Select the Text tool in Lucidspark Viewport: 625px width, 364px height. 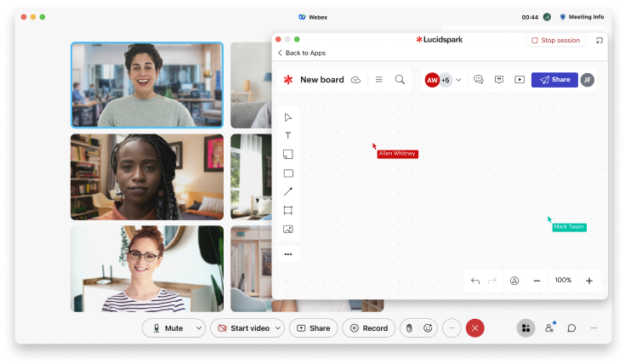[287, 136]
